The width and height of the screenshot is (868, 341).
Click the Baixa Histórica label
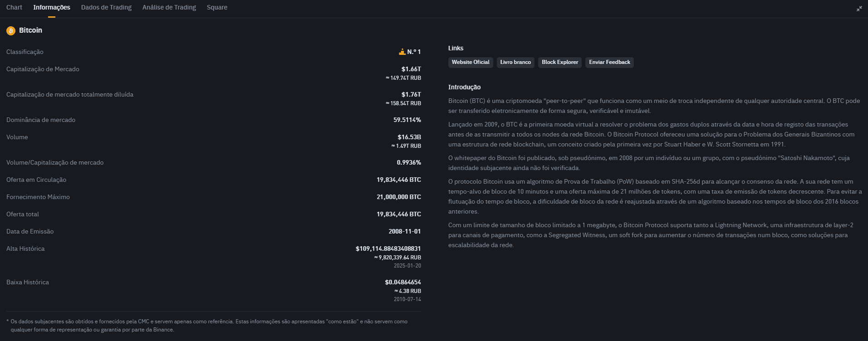point(28,282)
